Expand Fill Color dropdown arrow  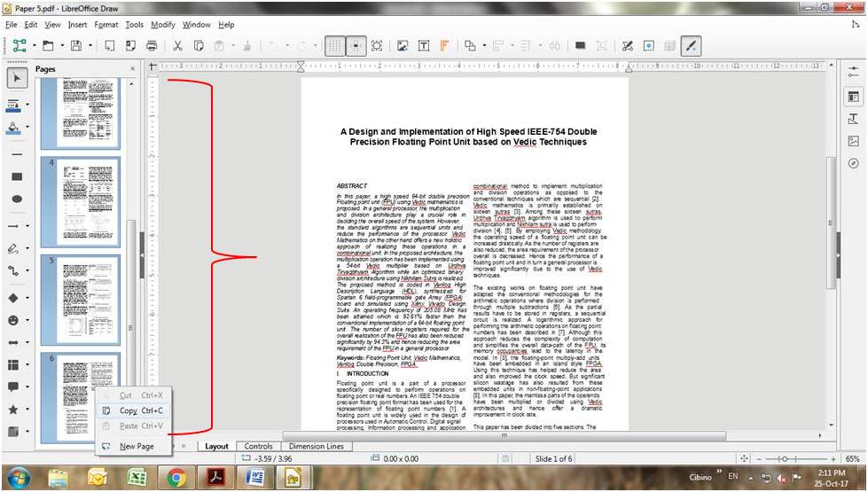click(x=27, y=129)
